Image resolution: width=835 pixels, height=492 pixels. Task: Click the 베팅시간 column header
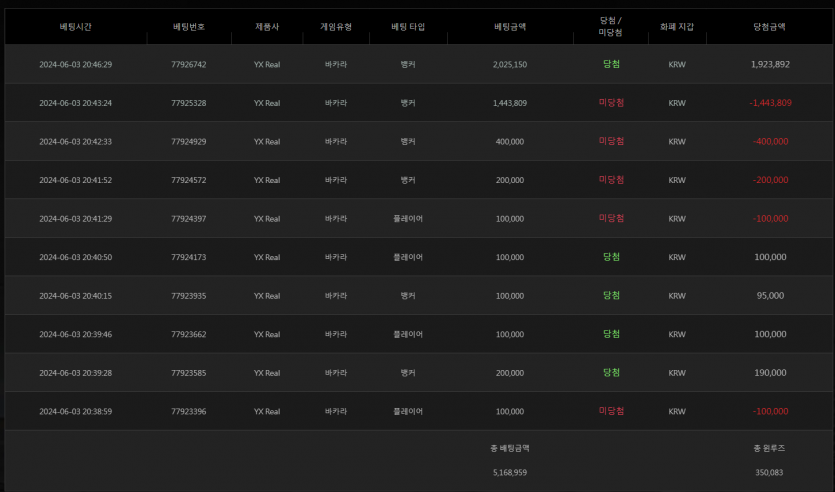pos(76,27)
